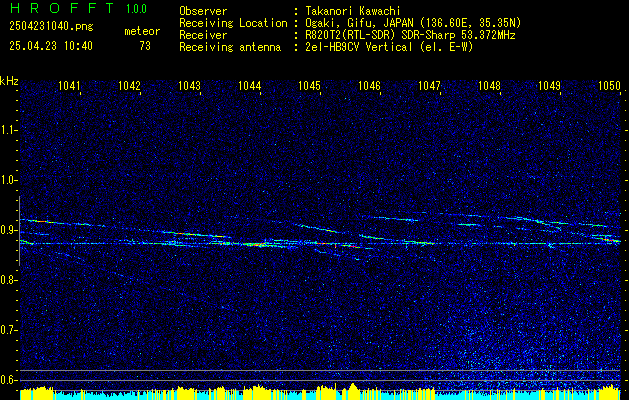Select filename 2504231040.png
Screen dimensions: 629x400
[x=51, y=27]
